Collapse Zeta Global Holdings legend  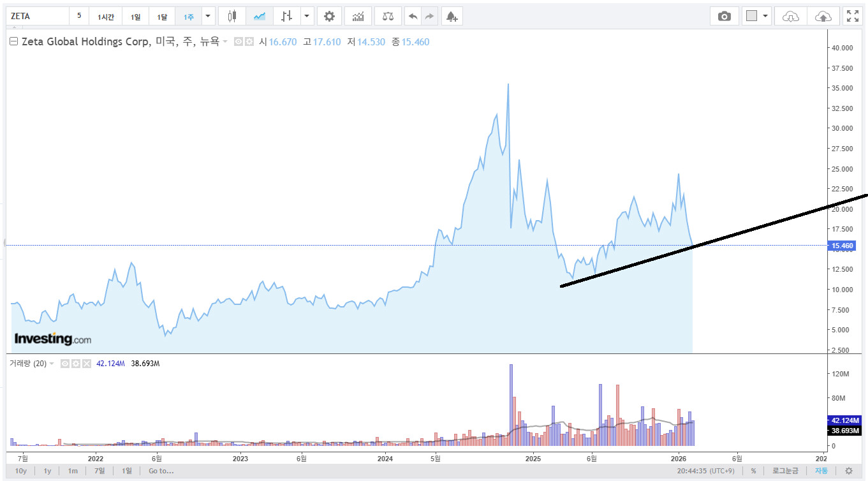tap(13, 42)
